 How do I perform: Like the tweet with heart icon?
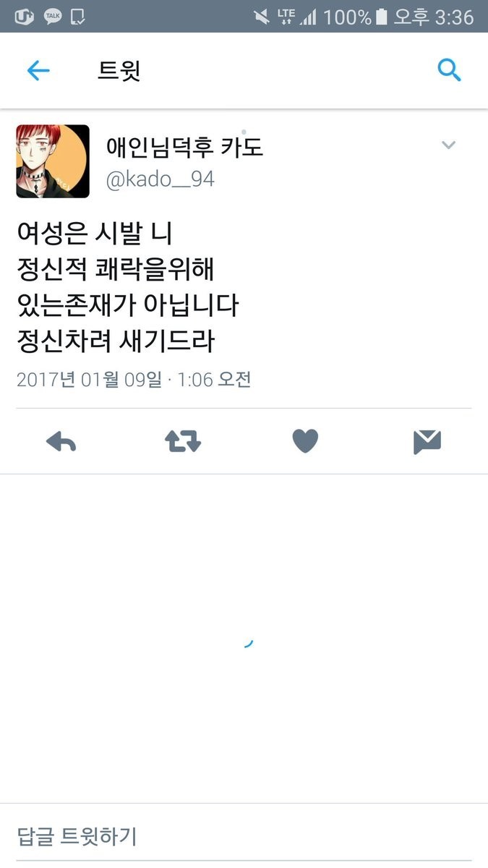click(305, 441)
